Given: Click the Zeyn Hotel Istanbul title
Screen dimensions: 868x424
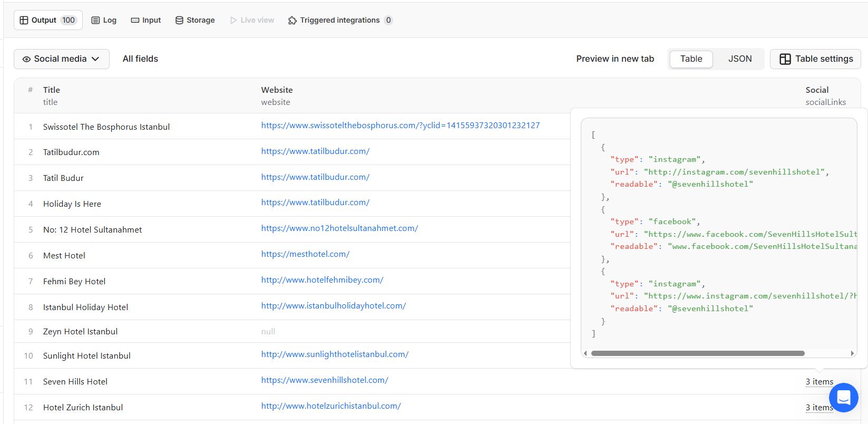Looking at the screenshot, I should click(80, 332).
